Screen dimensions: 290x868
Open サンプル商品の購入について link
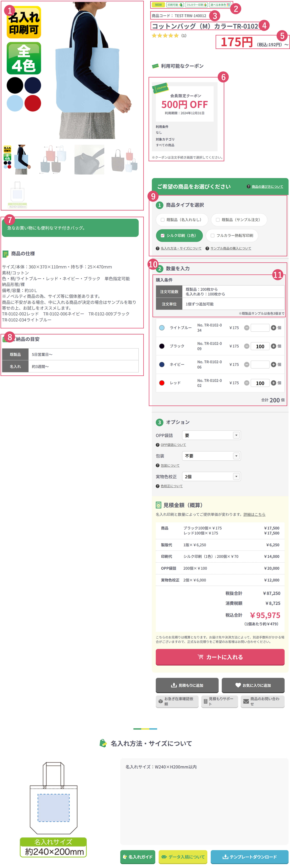(x=231, y=248)
